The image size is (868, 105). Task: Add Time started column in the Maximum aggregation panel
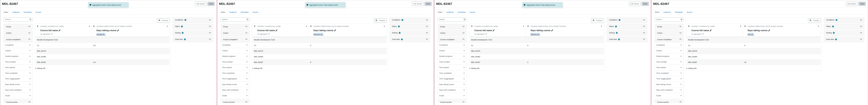point(247,67)
